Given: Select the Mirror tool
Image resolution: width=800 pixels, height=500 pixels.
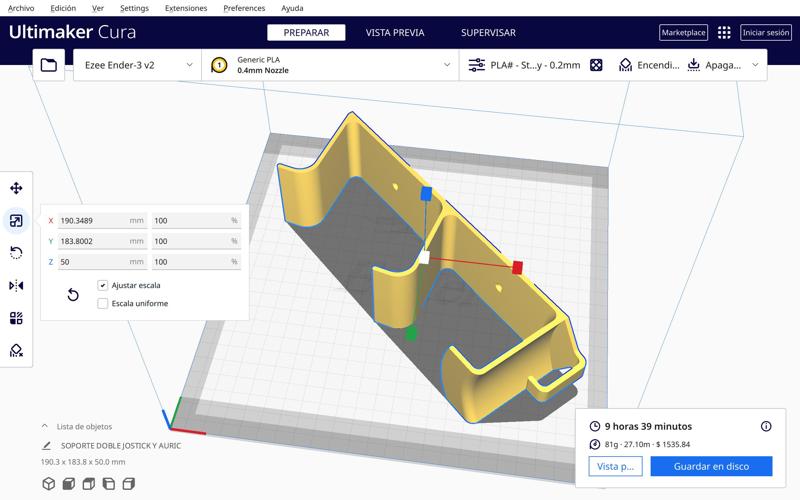Looking at the screenshot, I should 16,286.
